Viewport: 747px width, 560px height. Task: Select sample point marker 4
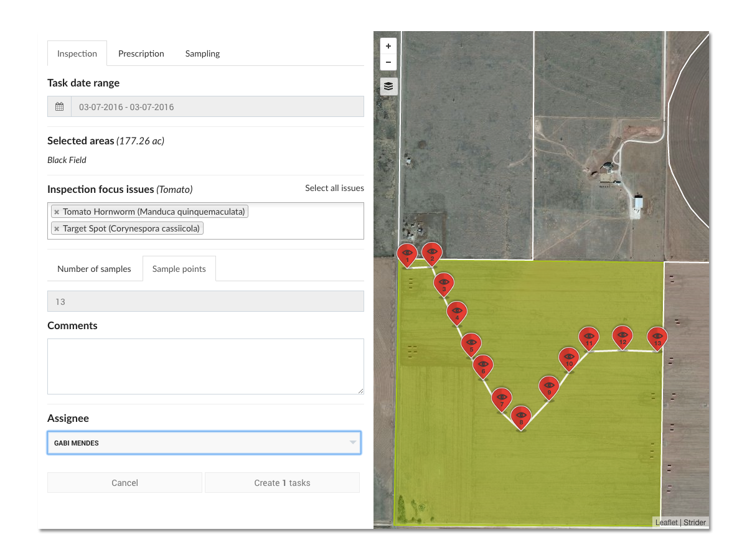(x=457, y=313)
